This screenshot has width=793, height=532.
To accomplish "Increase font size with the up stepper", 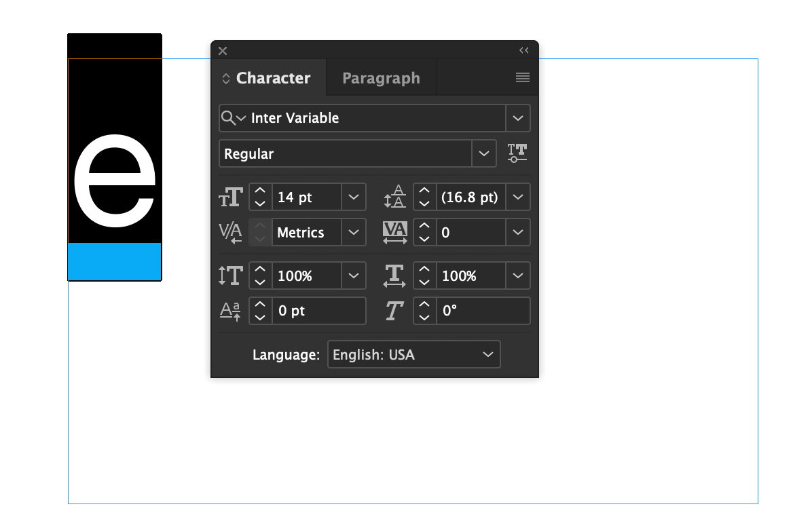I will [259, 191].
